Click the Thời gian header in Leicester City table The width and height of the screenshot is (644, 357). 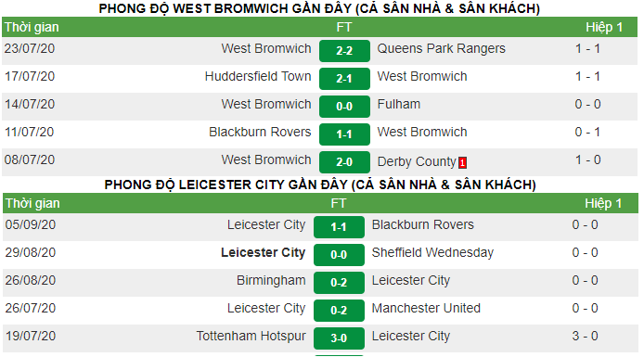(32, 203)
